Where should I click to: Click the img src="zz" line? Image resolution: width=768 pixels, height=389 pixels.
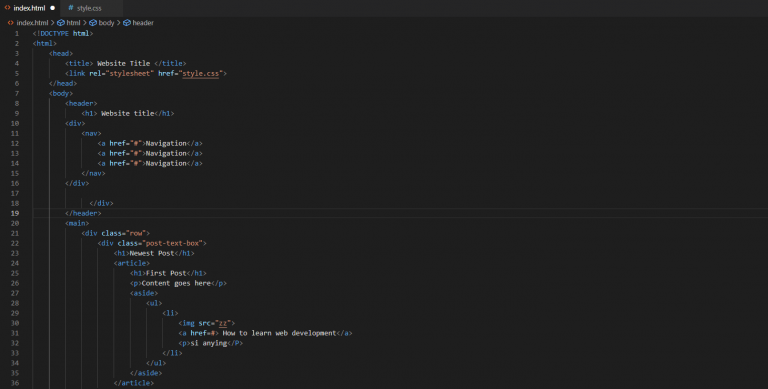point(207,323)
